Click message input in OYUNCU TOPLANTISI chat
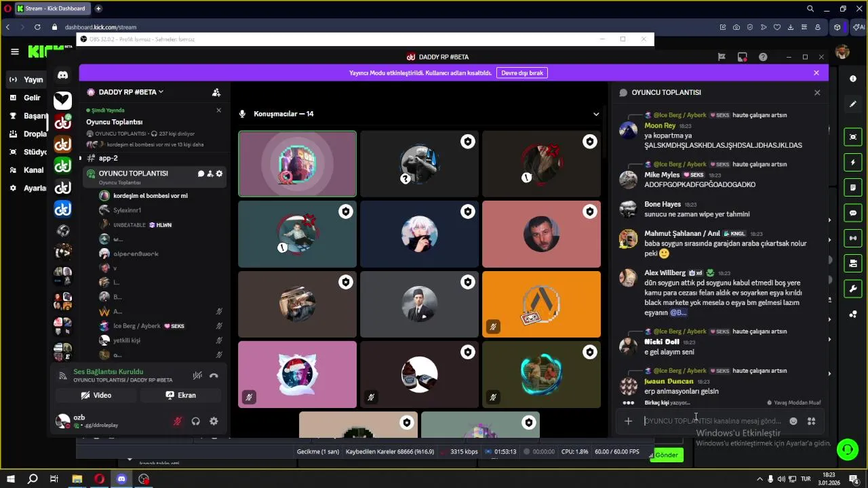This screenshot has width=868, height=488. click(712, 421)
